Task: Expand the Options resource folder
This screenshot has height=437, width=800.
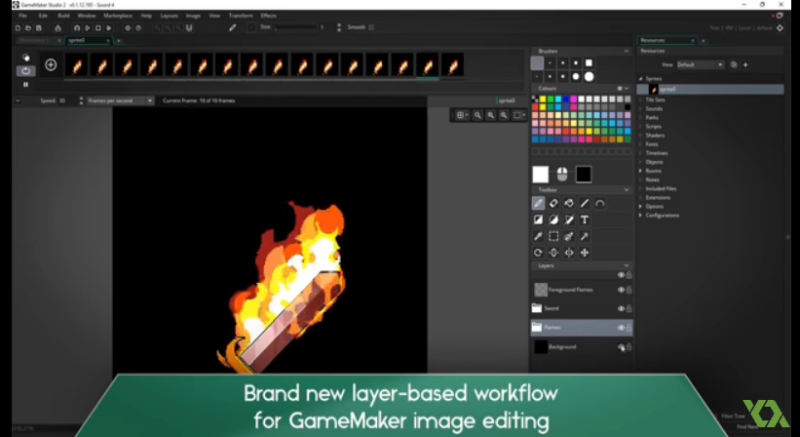Action: coord(641,207)
